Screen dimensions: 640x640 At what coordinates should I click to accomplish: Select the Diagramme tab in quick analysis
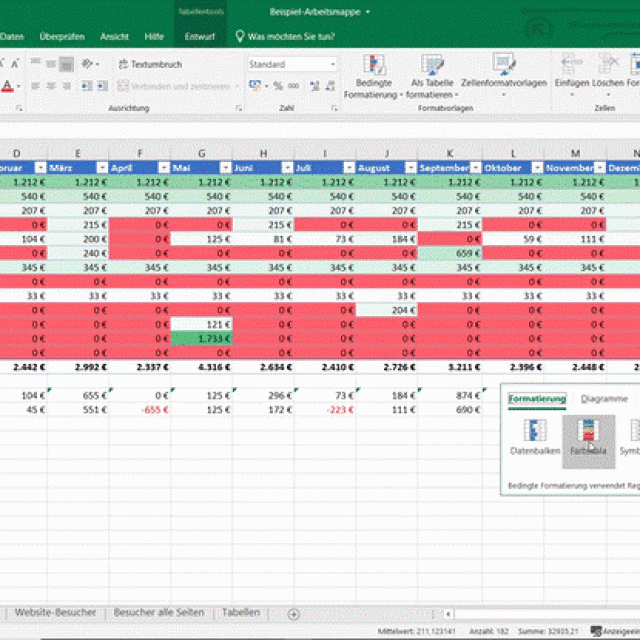click(x=604, y=398)
